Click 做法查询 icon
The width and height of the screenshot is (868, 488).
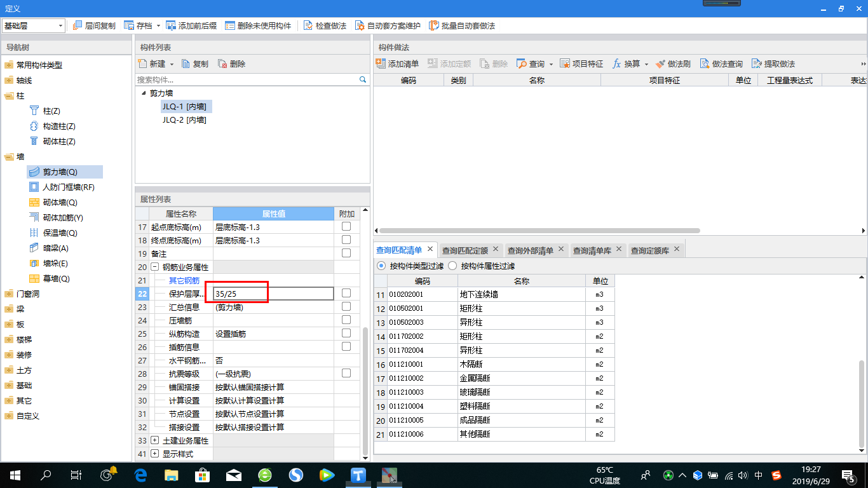pos(705,64)
